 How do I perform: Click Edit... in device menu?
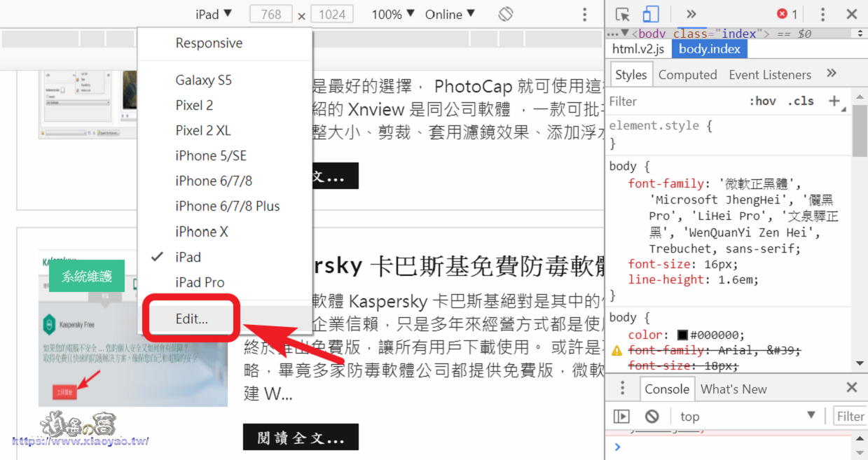pyautogui.click(x=192, y=319)
